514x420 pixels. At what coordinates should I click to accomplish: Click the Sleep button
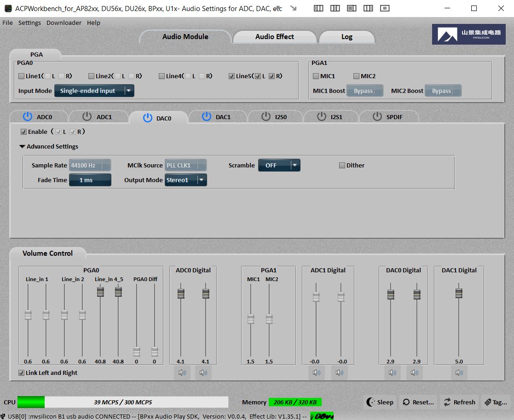(380, 402)
